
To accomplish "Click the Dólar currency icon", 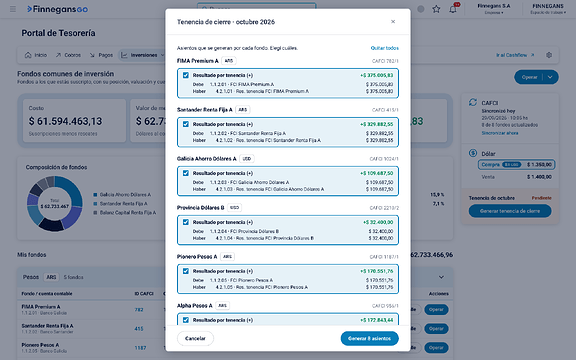I will [x=473, y=153].
